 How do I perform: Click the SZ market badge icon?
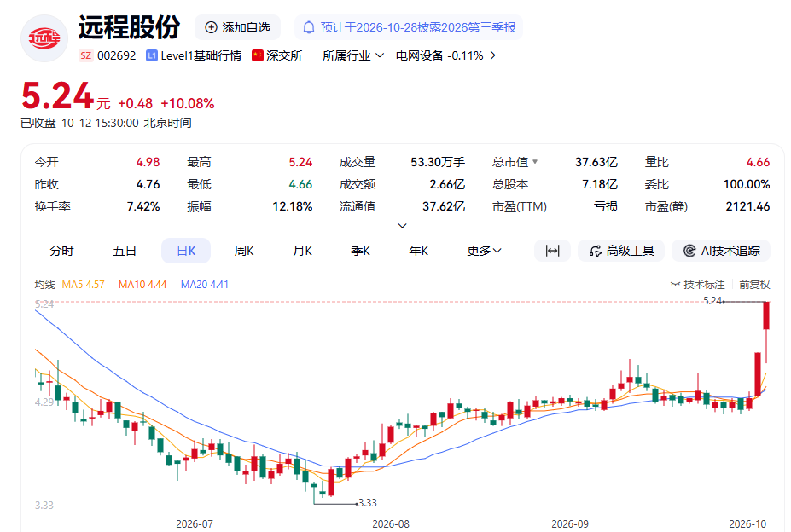pos(86,55)
